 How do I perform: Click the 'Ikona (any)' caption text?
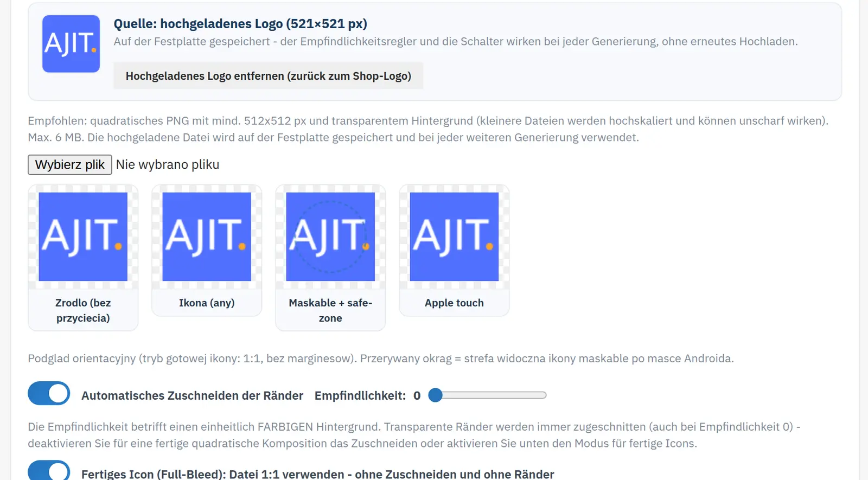click(207, 303)
